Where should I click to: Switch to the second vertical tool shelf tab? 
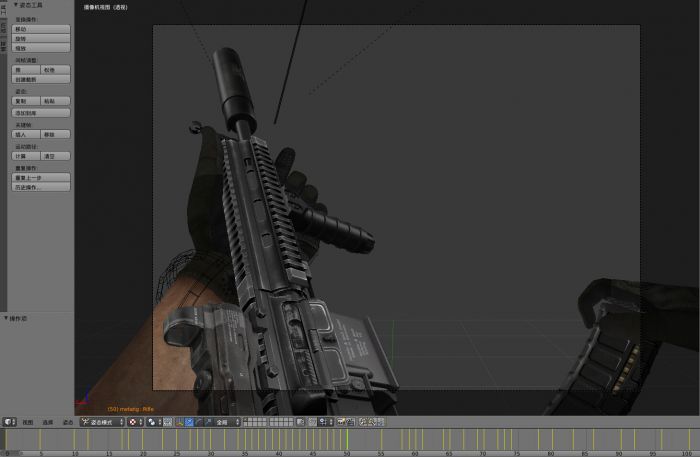pyautogui.click(x=3, y=27)
